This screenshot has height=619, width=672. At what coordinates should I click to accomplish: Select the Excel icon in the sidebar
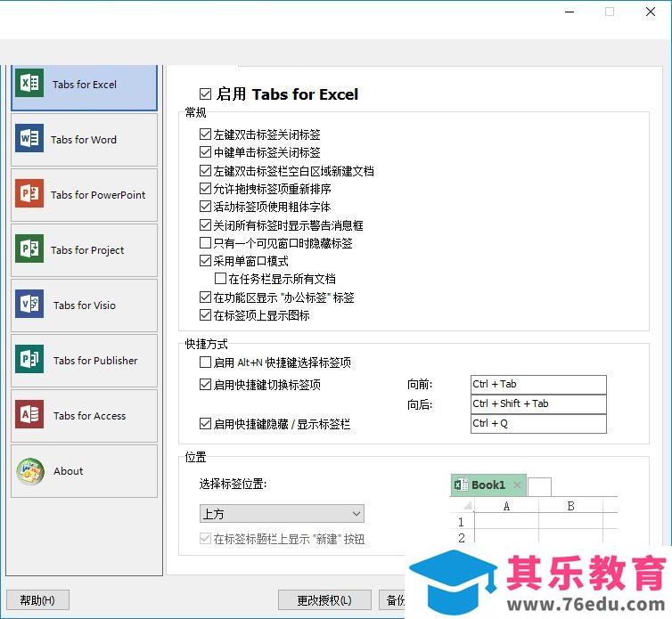coord(29,83)
